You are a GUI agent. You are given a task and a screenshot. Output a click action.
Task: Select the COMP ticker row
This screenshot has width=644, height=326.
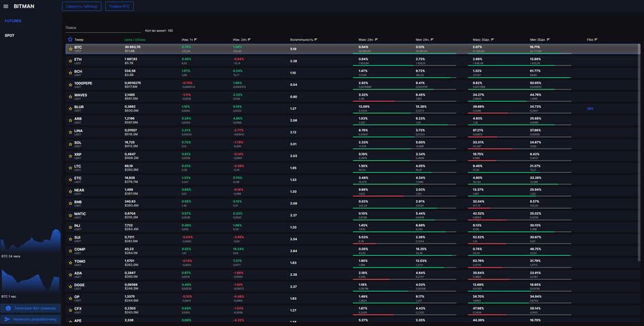[x=352, y=251]
